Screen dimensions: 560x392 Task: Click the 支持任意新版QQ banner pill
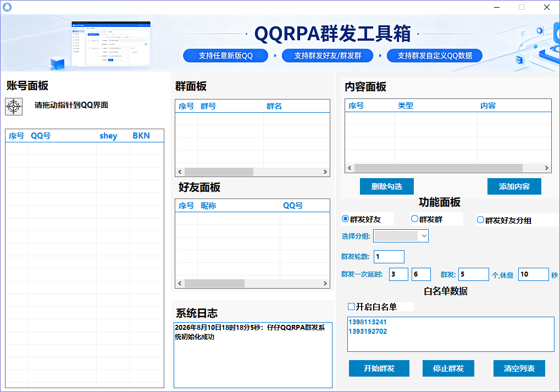[x=225, y=56]
